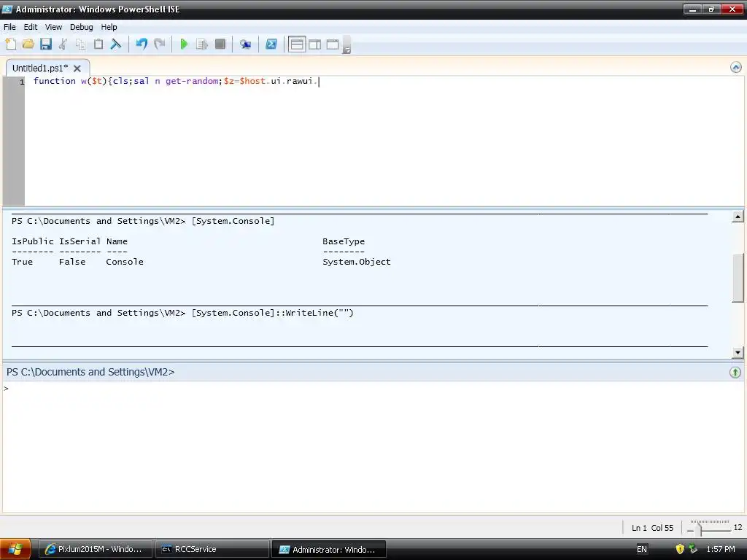Click the zoom slider handle
The image size is (747, 560).
click(x=700, y=528)
